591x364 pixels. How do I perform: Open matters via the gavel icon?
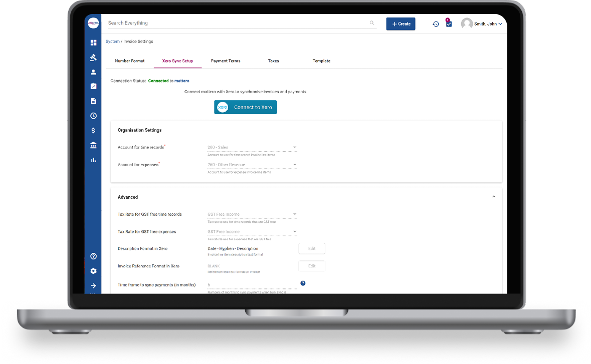pos(93,57)
